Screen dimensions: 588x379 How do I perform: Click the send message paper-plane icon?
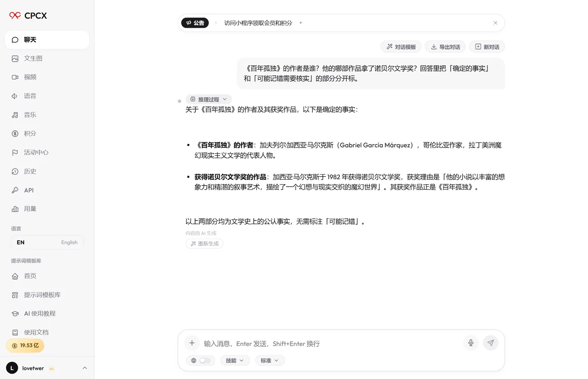point(491,343)
